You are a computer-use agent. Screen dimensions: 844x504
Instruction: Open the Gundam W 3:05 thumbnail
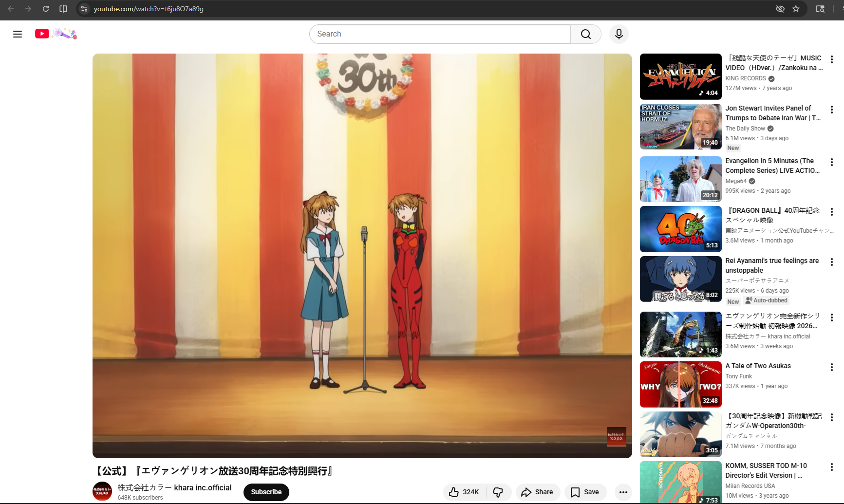[681, 434]
